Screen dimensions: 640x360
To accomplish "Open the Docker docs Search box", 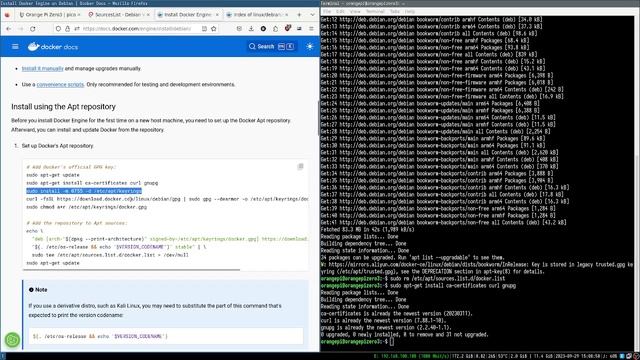I will (271, 47).
